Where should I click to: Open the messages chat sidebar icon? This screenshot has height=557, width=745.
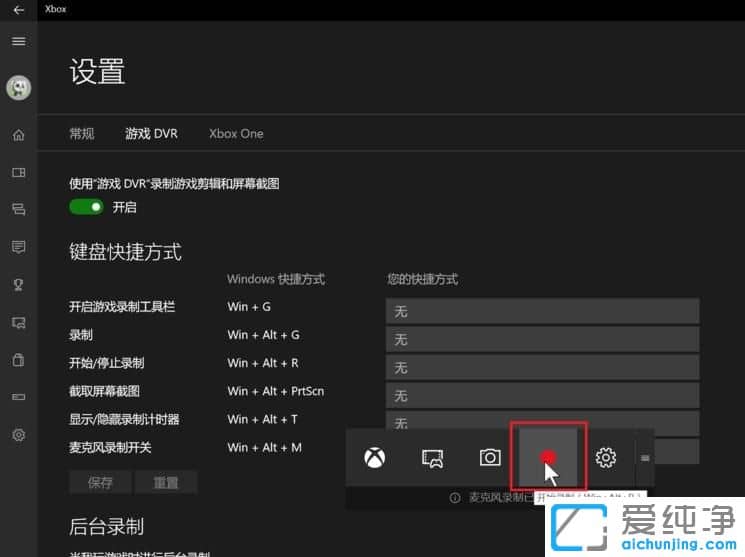click(19, 247)
